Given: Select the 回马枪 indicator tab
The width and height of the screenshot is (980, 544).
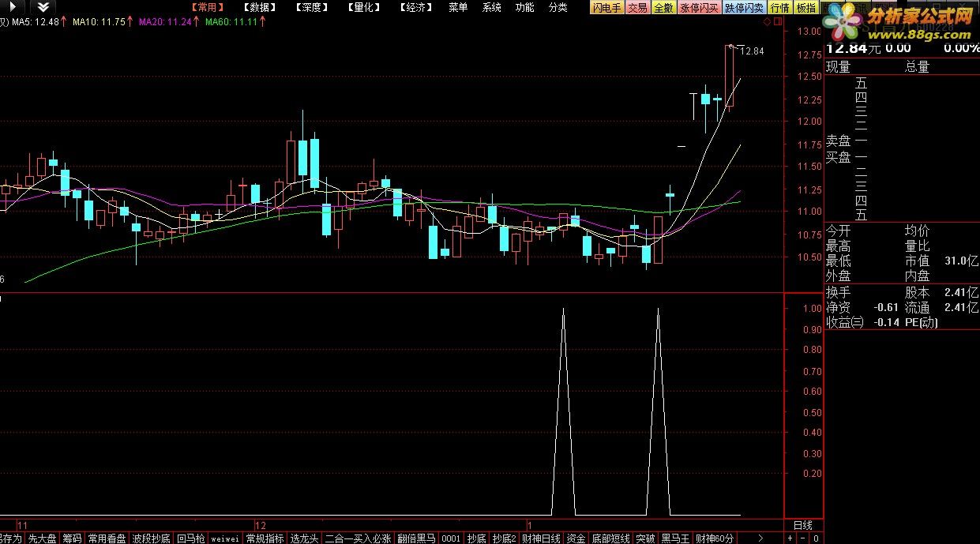Looking at the screenshot, I should [x=190, y=538].
